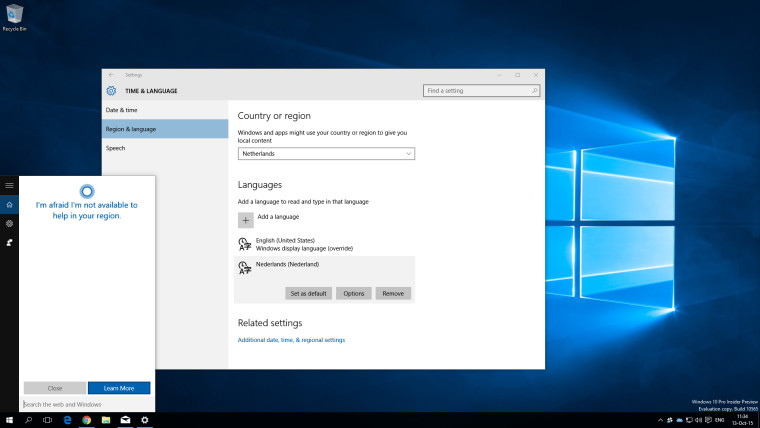Open the Mail app from the taskbar
This screenshot has width=760, height=428.
click(x=126, y=420)
